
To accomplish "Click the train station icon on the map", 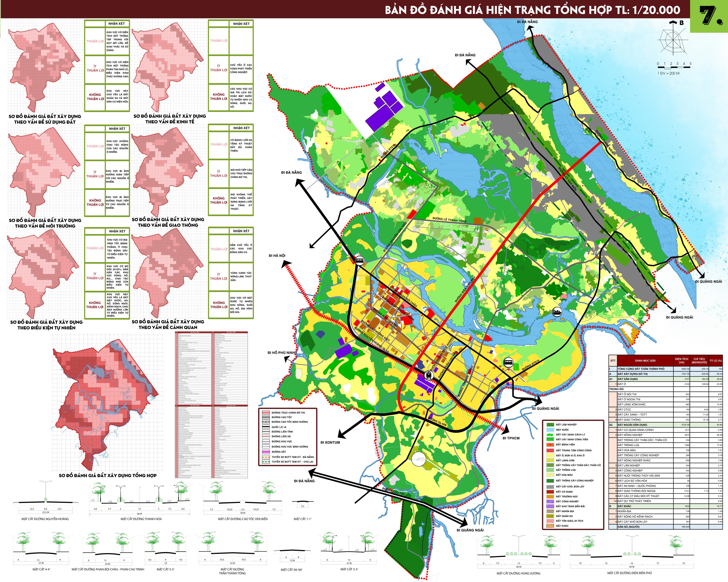I will (x=429, y=375).
